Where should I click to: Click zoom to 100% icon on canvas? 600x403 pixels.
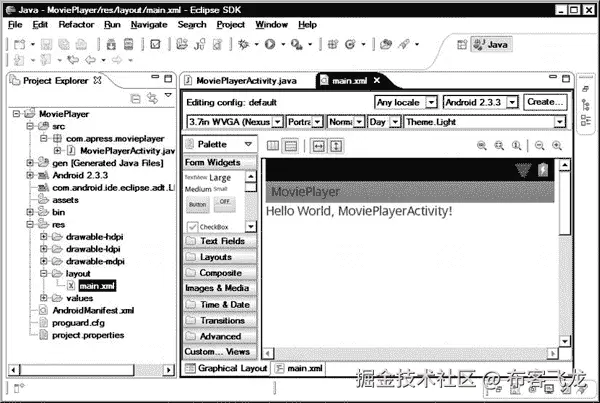(x=517, y=145)
